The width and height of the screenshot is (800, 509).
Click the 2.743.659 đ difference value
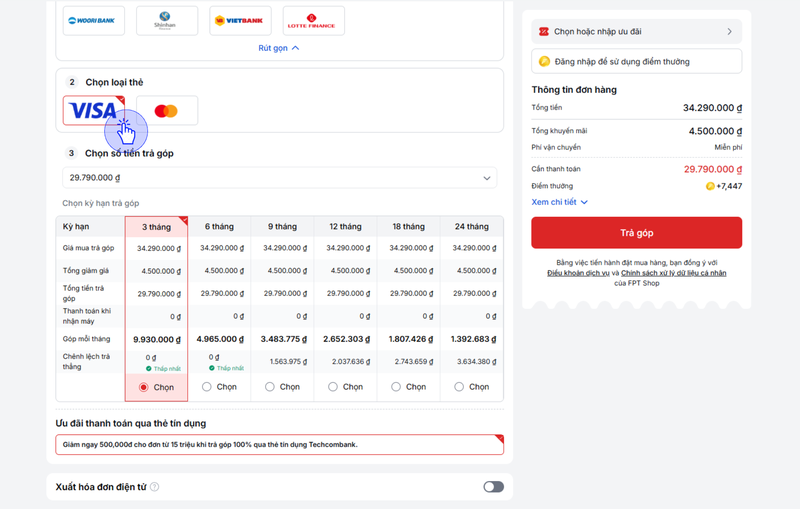pyautogui.click(x=414, y=362)
